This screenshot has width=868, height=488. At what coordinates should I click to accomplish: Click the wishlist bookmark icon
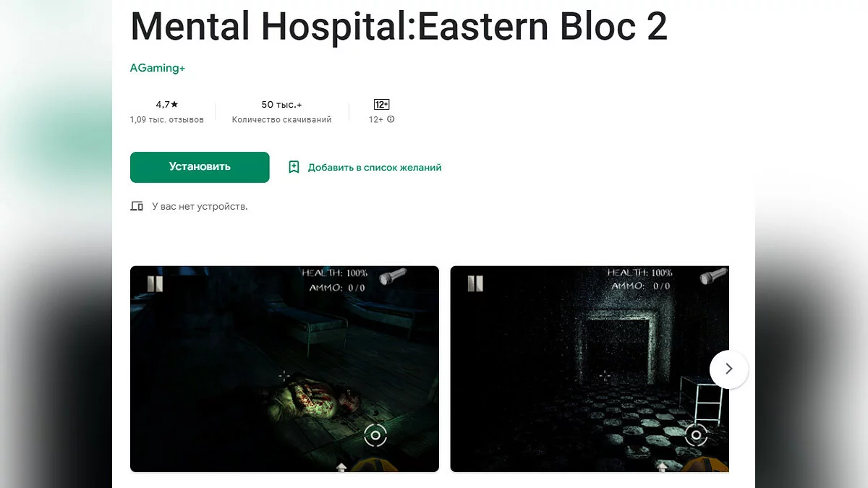click(294, 167)
